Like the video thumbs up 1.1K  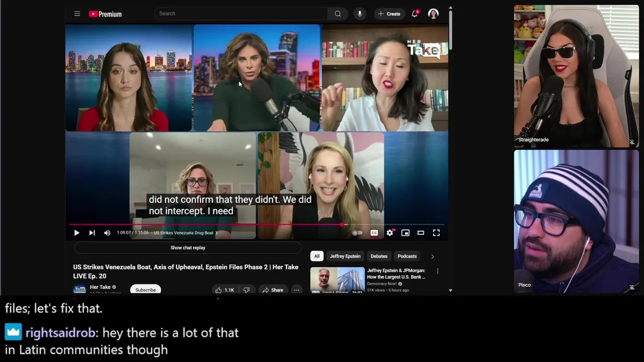coord(224,290)
